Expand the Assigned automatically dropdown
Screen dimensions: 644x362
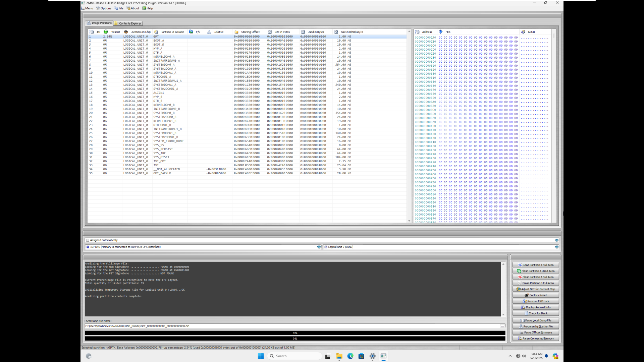pos(557,240)
